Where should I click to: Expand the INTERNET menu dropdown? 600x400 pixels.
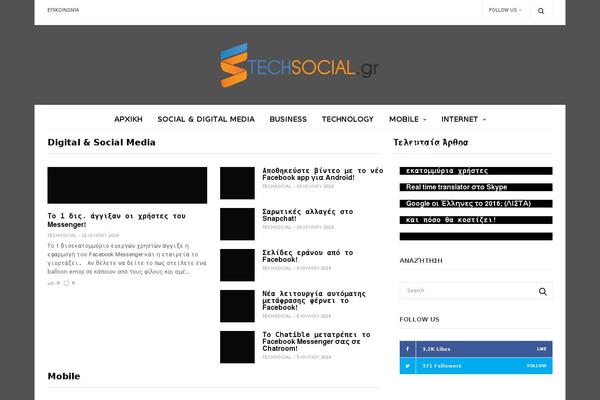(x=463, y=119)
